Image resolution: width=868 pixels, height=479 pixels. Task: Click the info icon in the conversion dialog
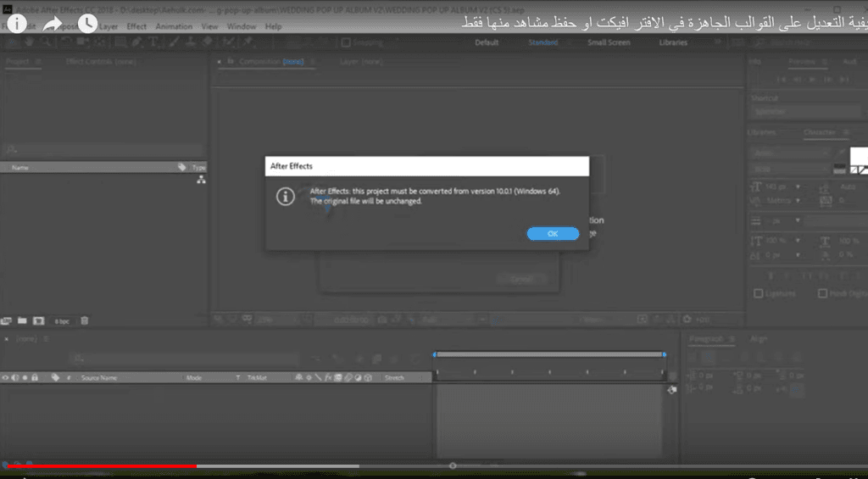[285, 196]
